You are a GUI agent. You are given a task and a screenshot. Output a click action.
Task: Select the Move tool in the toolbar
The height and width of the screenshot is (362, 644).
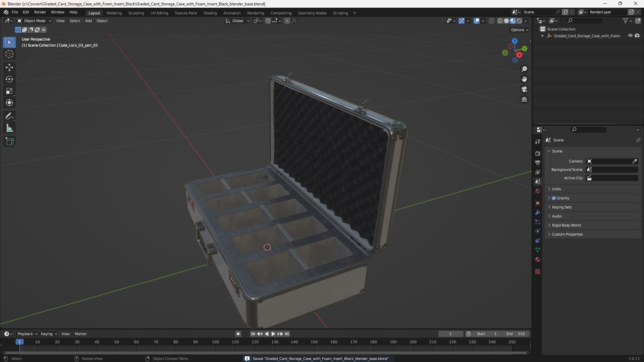9,67
